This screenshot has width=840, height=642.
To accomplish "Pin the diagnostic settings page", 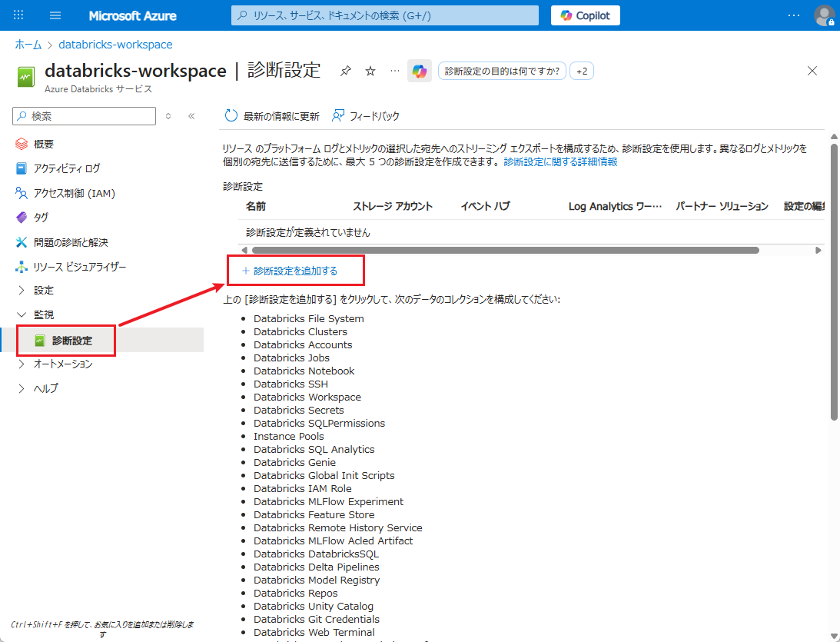I will coord(346,71).
